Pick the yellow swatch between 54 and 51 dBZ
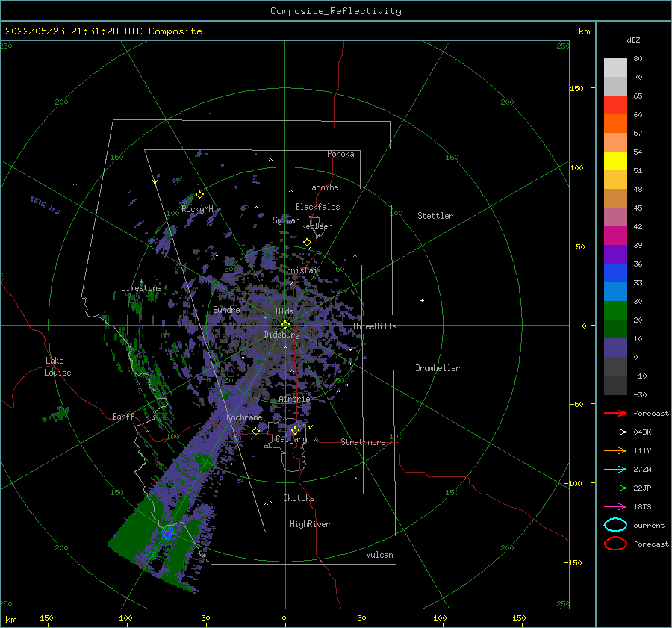The height and width of the screenshot is (628, 672). click(x=615, y=161)
